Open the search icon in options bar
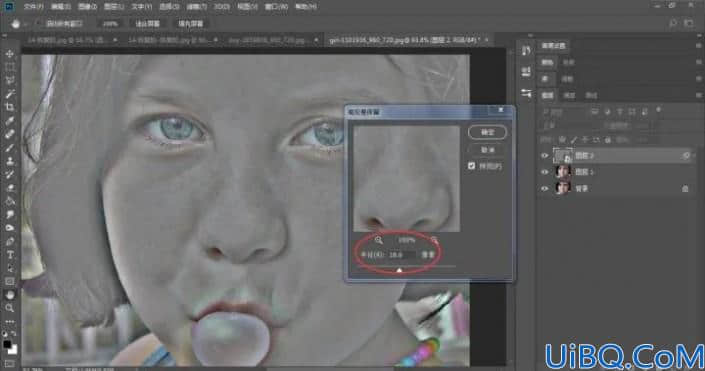This screenshot has height=371, width=705. click(x=673, y=23)
